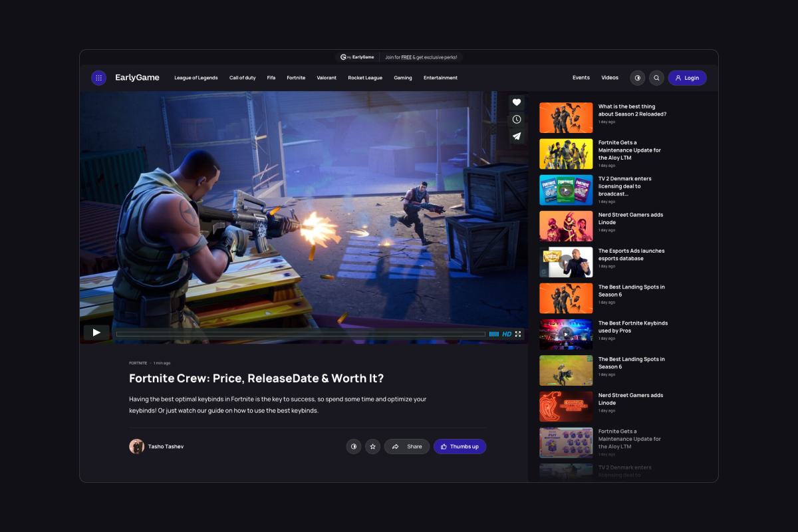Click the Login button

pyautogui.click(x=687, y=78)
